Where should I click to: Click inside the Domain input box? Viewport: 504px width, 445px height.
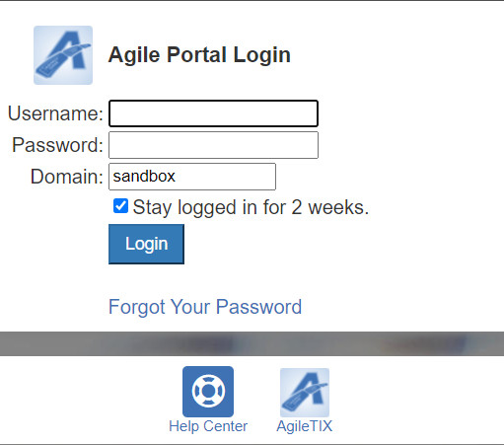click(x=192, y=177)
